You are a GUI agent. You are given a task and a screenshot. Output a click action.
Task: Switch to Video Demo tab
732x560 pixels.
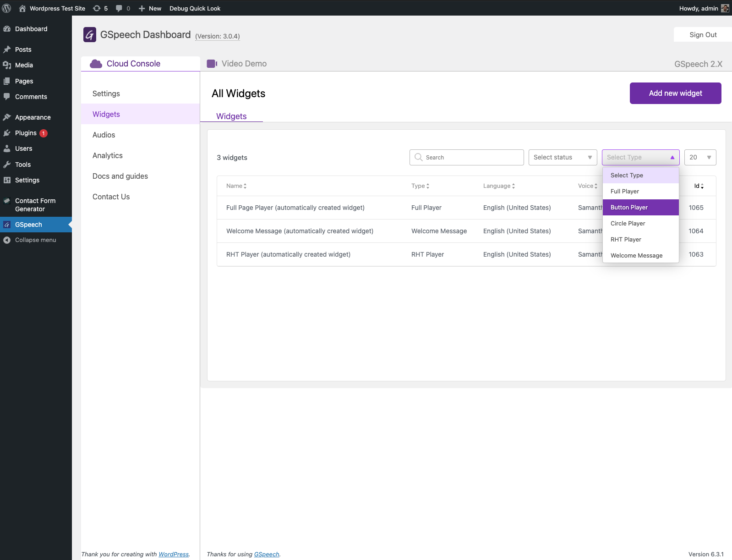[237, 64]
